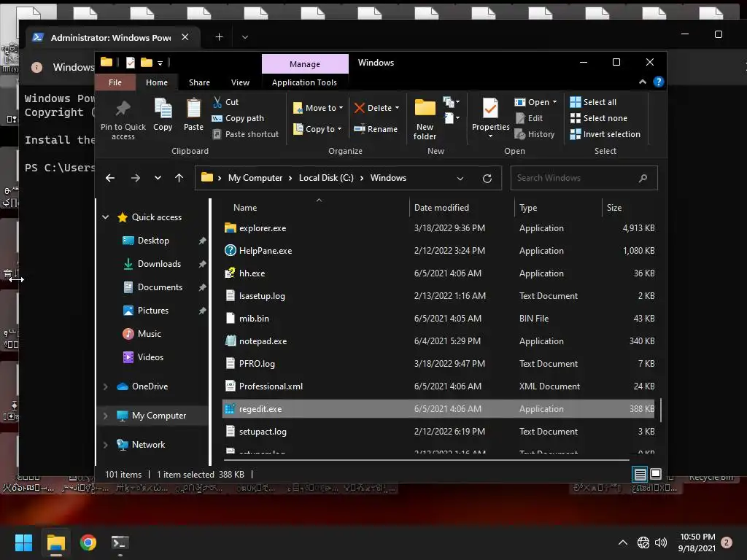Expand the Network tree node

[x=105, y=445]
